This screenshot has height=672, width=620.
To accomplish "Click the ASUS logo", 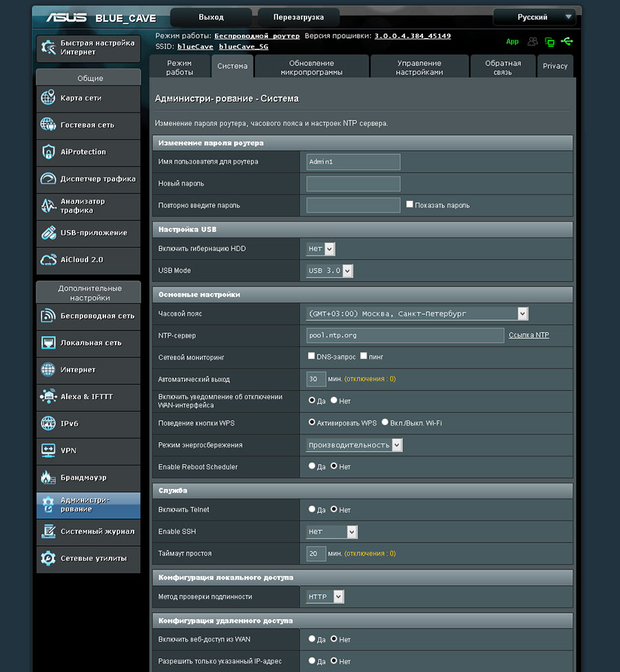I will [x=66, y=18].
